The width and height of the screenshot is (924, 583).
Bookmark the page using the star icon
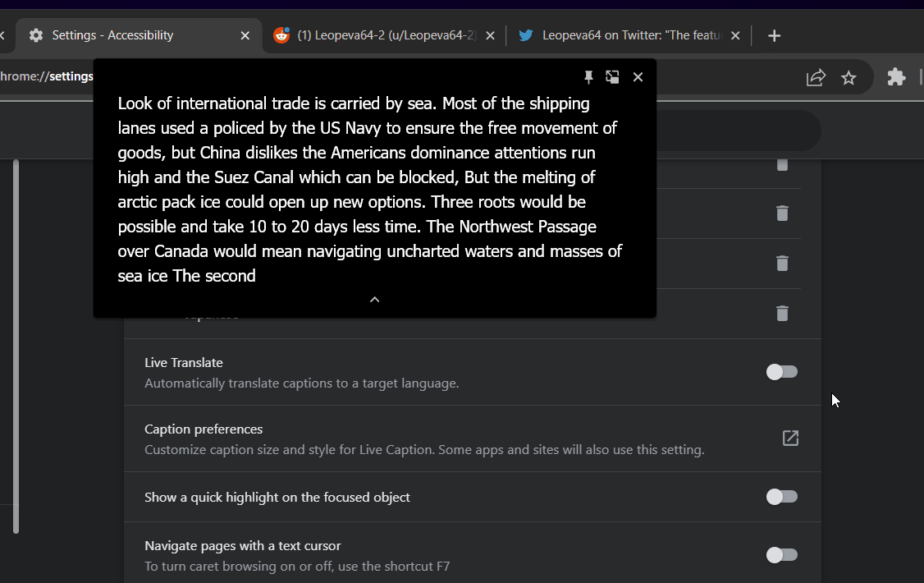tap(849, 76)
